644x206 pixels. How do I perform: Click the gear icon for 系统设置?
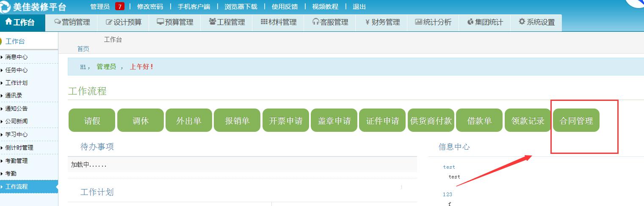pyautogui.click(x=522, y=22)
